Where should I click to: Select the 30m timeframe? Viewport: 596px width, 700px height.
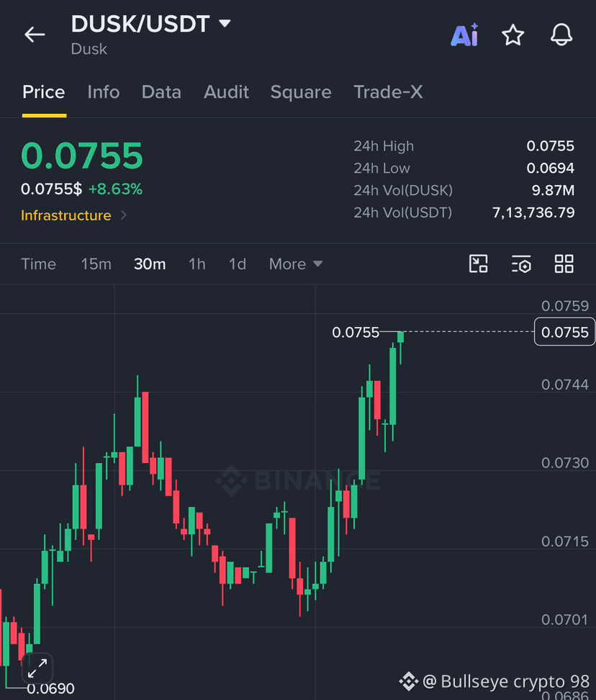(150, 264)
